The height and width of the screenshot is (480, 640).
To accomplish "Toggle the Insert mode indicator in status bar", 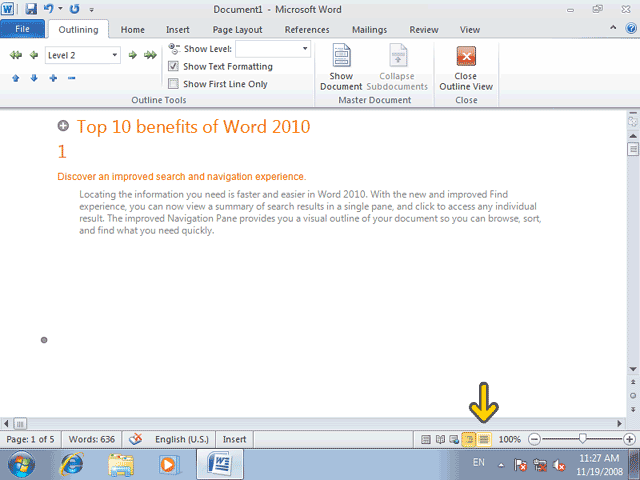I will click(x=234, y=439).
